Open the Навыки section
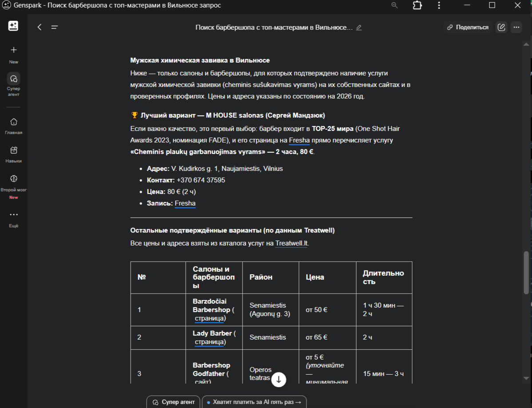The image size is (532, 408). pos(14,154)
